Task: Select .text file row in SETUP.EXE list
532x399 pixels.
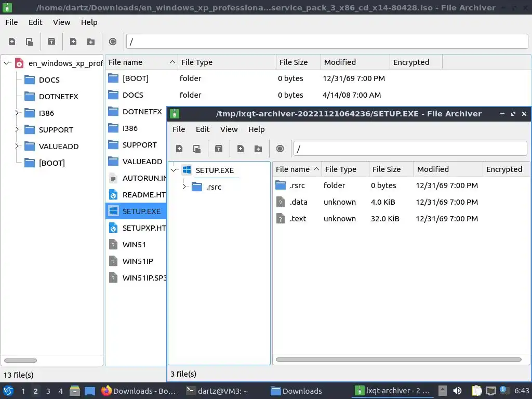Action: (401, 219)
